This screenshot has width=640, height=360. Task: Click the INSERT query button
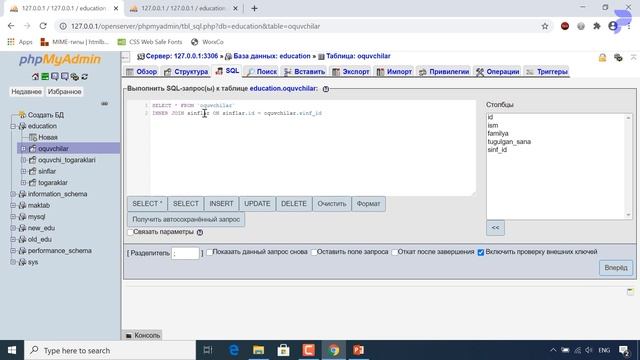coord(221,204)
